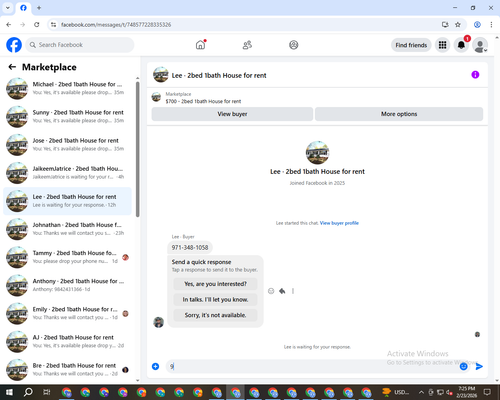
Task: Focus the Search Facebook field
Action: point(80,45)
